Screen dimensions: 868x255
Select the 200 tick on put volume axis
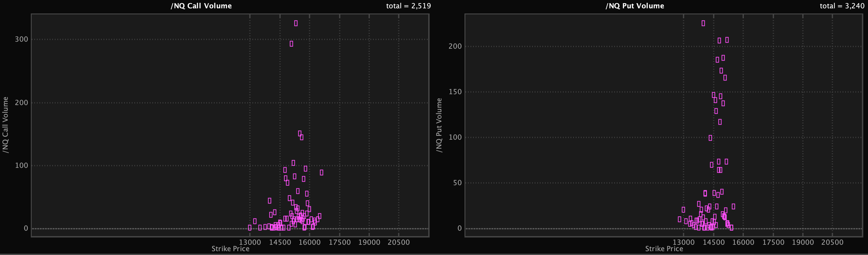[455, 46]
